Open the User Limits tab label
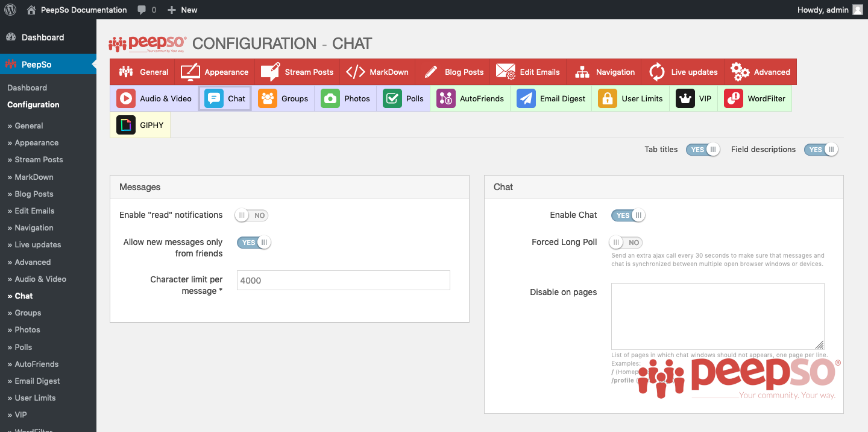The image size is (868, 432). tap(642, 98)
